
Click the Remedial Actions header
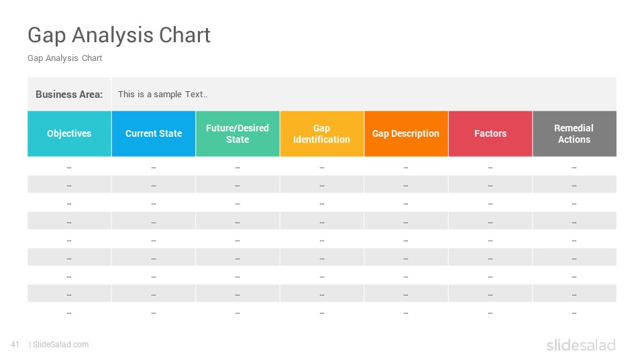575,133
